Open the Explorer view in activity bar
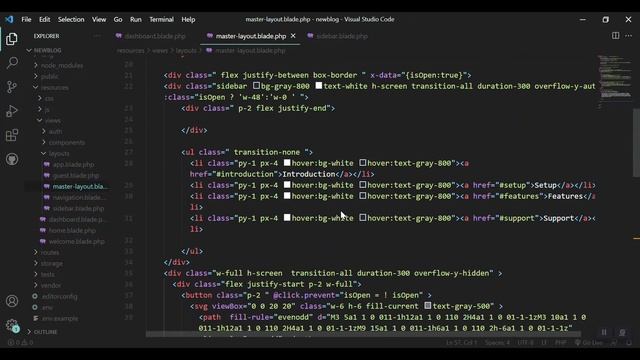The image size is (640, 360). coord(12,39)
